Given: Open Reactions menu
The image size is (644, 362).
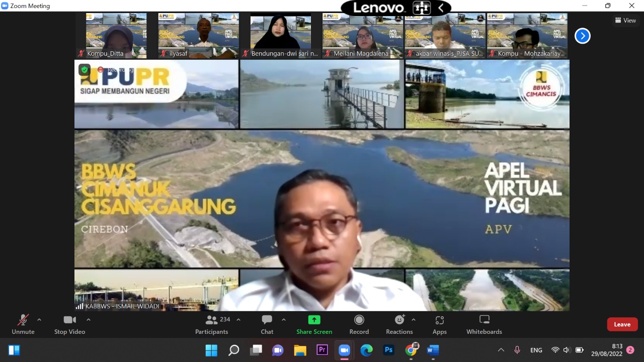Looking at the screenshot, I should tap(399, 324).
